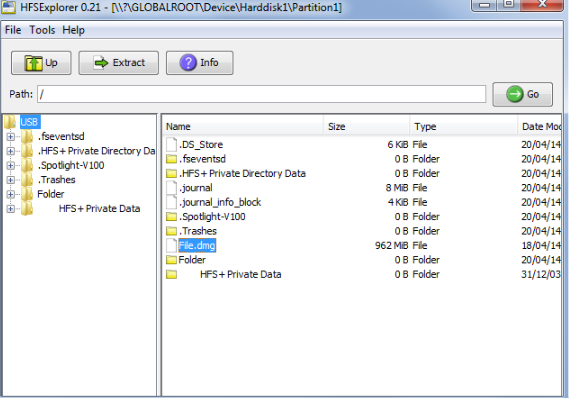Click HFS+ Private Data folder icon in tree
Viewport: 569px width, 398px height.
coord(27,209)
